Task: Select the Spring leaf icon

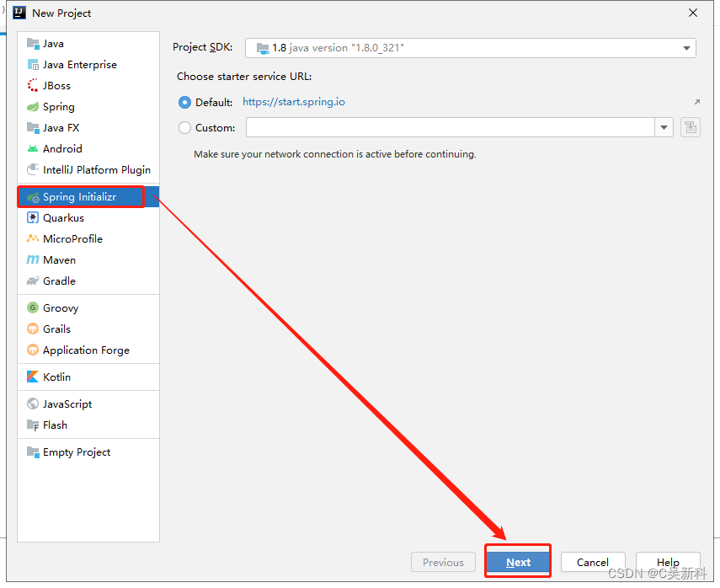Action: (33, 107)
